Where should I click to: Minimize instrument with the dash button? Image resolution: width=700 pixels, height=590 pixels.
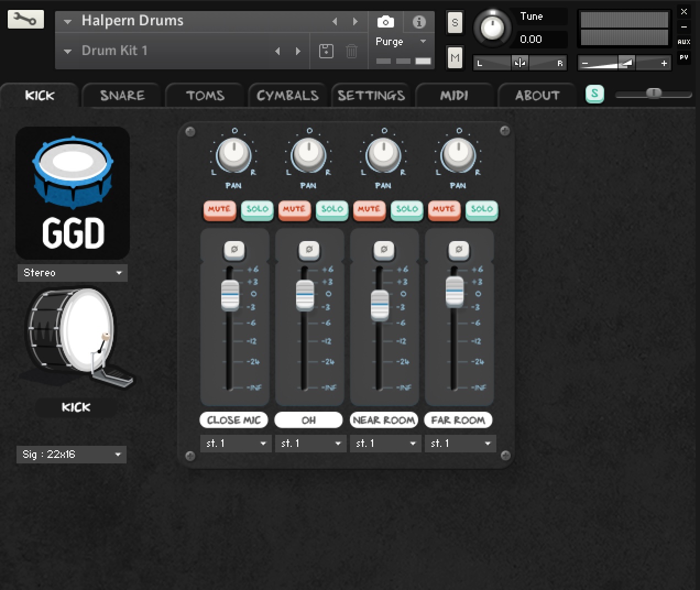[684, 26]
